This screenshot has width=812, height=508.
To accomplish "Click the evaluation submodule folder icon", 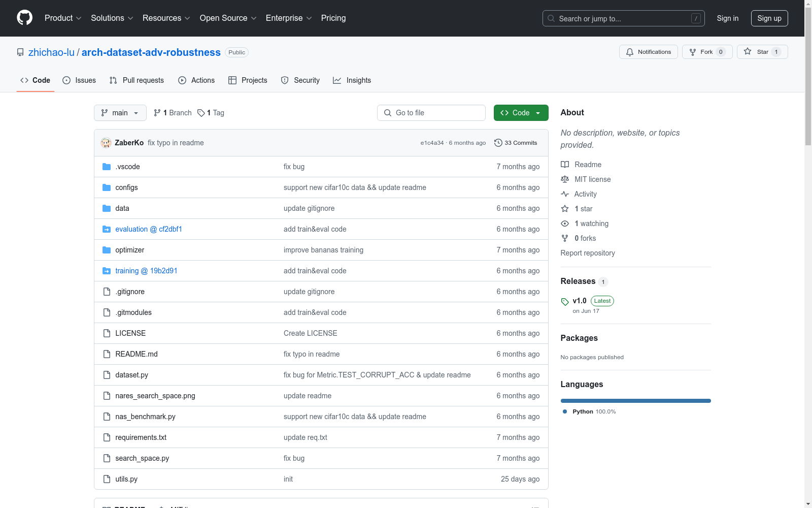I will (x=107, y=229).
